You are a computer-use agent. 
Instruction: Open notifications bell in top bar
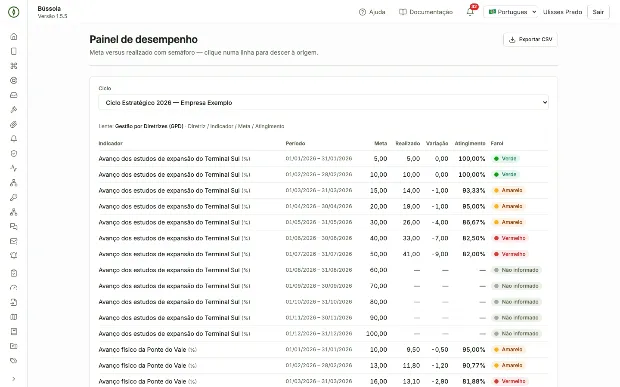click(470, 12)
